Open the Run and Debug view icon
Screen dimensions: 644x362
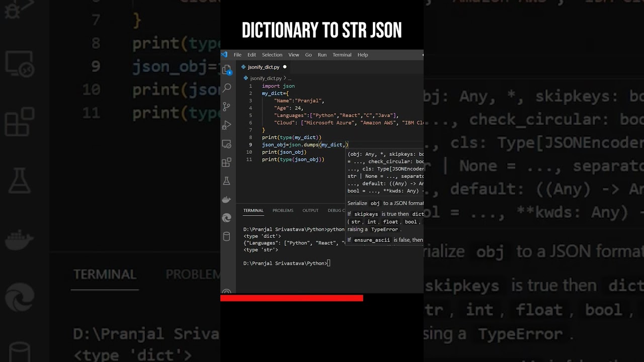227,125
